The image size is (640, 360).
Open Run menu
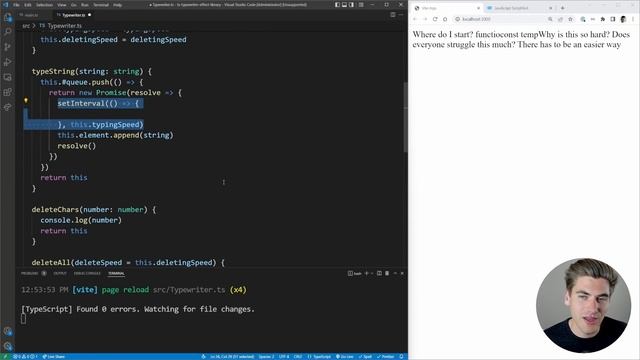[x=84, y=5]
